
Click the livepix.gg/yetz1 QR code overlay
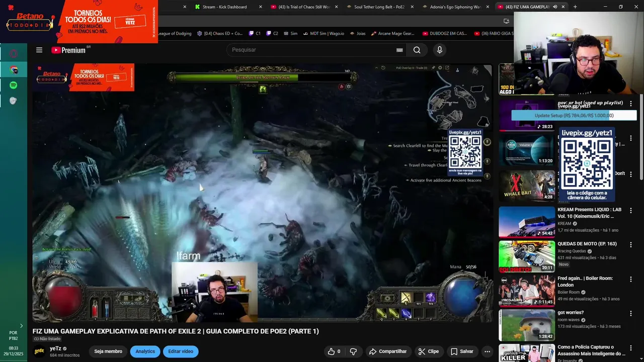[587, 163]
